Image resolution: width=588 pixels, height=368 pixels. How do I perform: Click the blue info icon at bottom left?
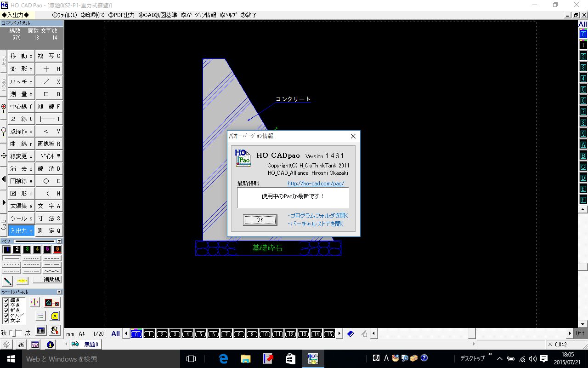tap(50, 345)
